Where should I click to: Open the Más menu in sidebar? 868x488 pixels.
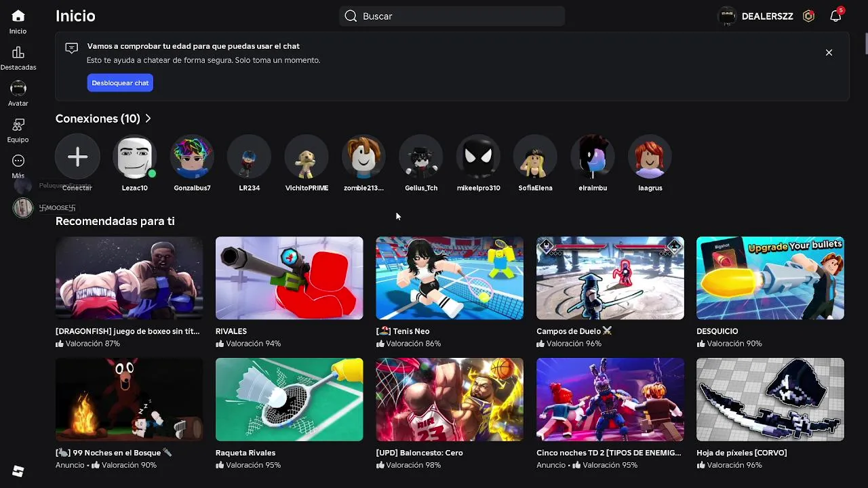18,166
